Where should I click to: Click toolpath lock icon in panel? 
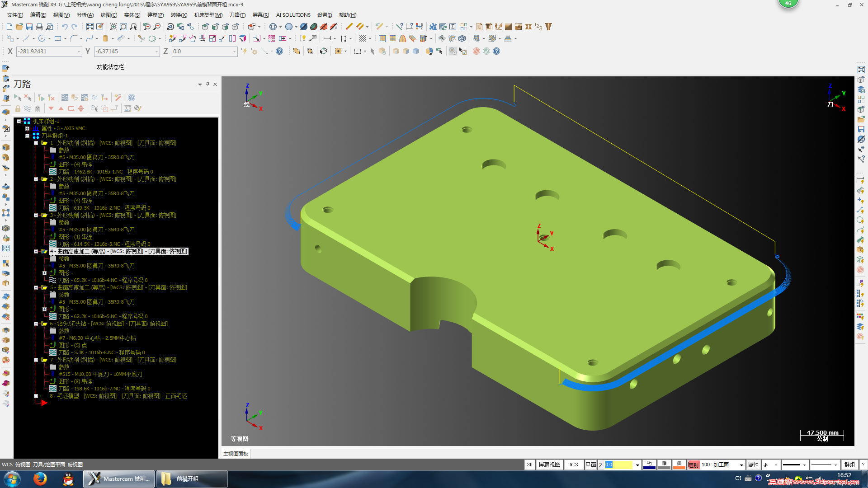point(18,108)
